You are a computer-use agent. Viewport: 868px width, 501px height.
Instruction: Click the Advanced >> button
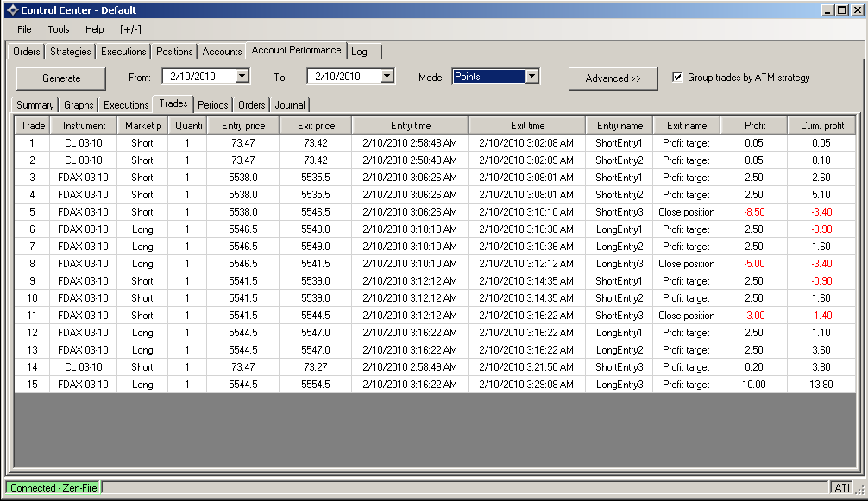613,78
